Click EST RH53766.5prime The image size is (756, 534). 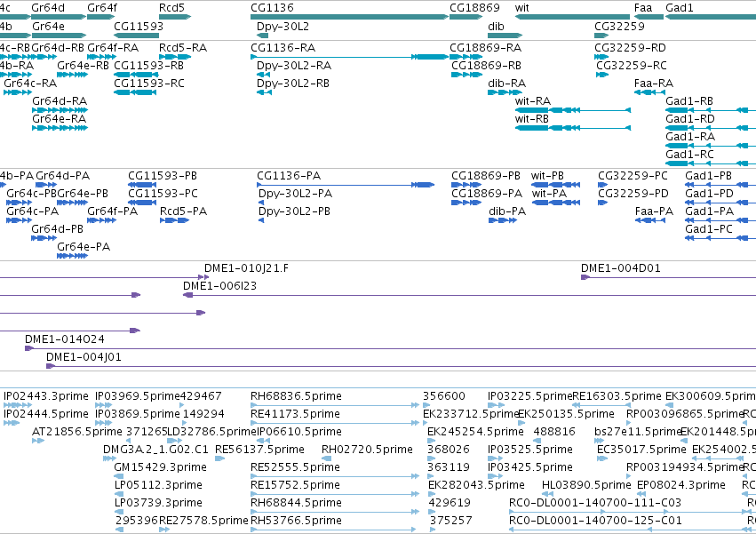[332, 530]
